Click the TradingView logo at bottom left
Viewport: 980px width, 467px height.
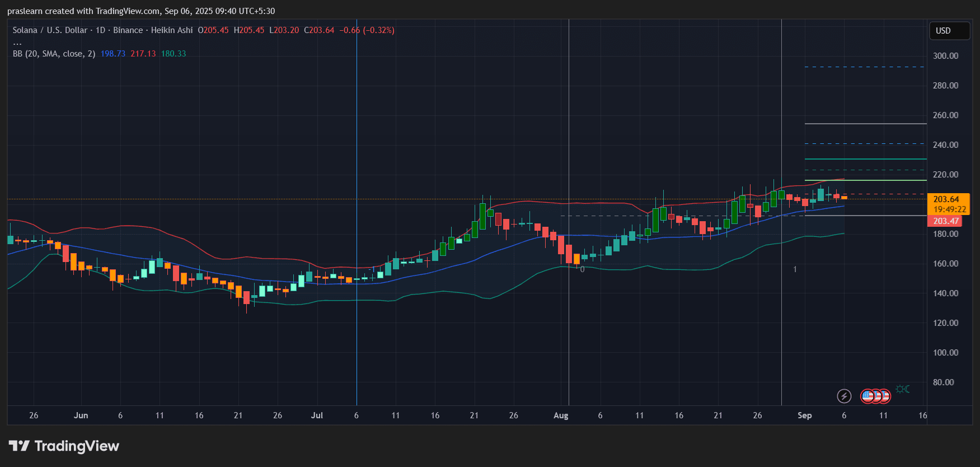point(64,446)
